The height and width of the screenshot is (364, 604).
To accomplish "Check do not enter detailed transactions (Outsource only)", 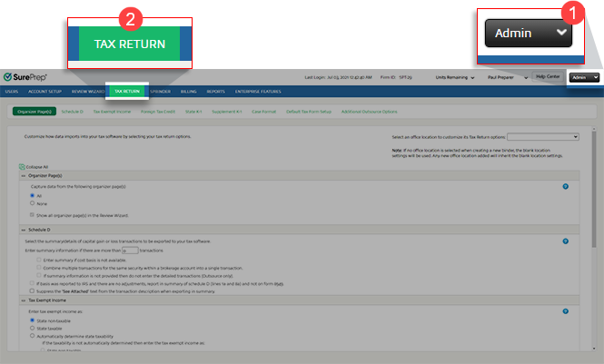I will (x=39, y=275).
